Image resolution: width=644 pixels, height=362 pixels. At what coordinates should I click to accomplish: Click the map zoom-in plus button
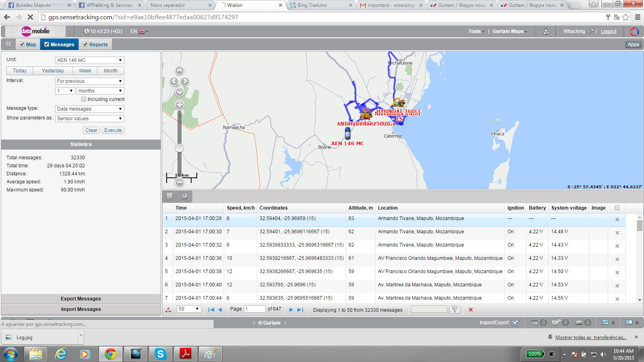[x=180, y=105]
